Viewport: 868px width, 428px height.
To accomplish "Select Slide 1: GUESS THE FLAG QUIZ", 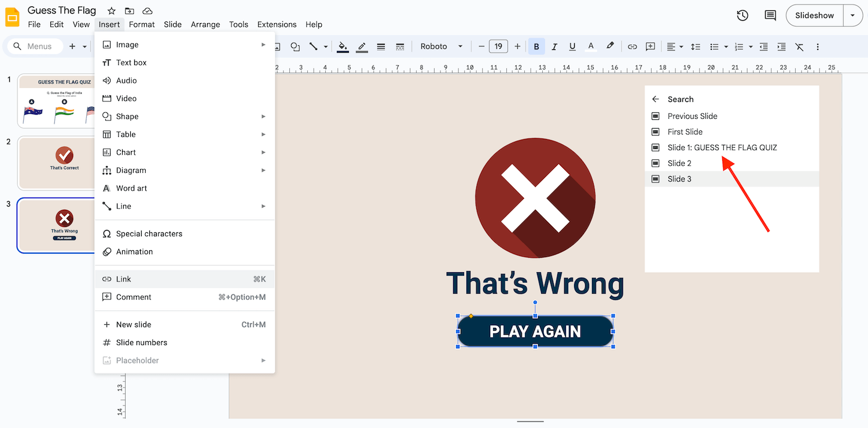I will pyautogui.click(x=732, y=147).
